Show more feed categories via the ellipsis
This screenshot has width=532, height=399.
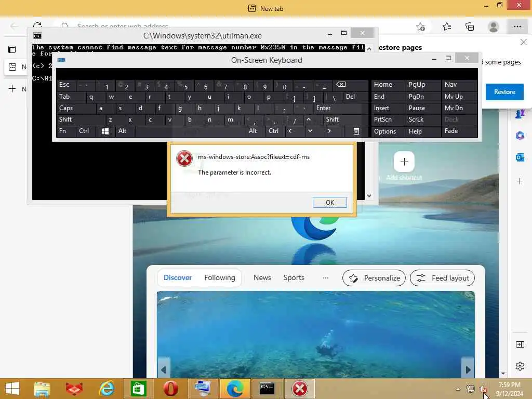click(x=325, y=278)
